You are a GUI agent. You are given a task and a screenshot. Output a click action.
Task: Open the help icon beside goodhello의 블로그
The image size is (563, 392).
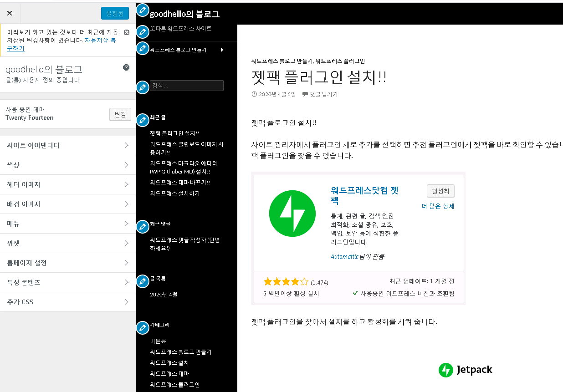pos(126,67)
